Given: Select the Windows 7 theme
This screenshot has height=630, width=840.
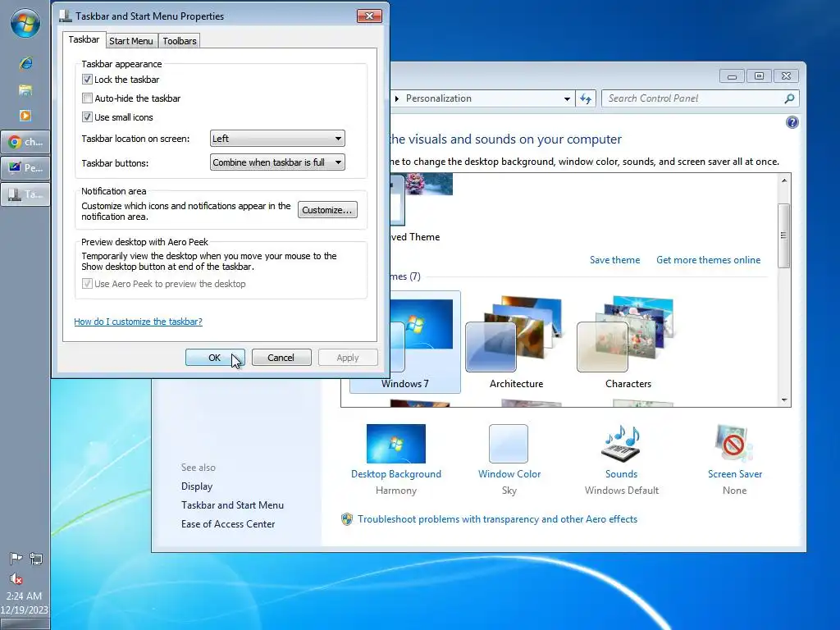Looking at the screenshot, I should click(x=405, y=343).
